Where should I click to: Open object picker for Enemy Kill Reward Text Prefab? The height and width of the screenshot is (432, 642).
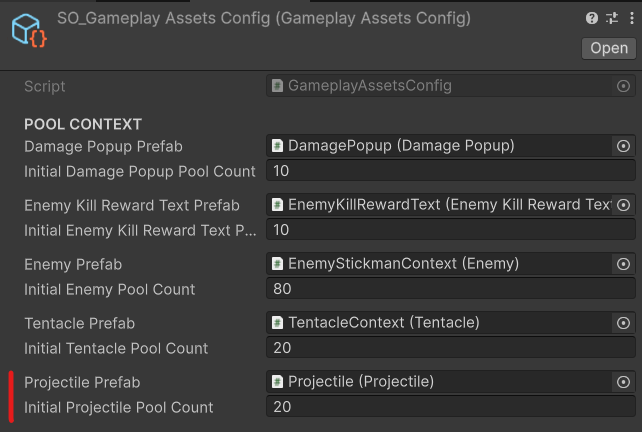(x=624, y=205)
